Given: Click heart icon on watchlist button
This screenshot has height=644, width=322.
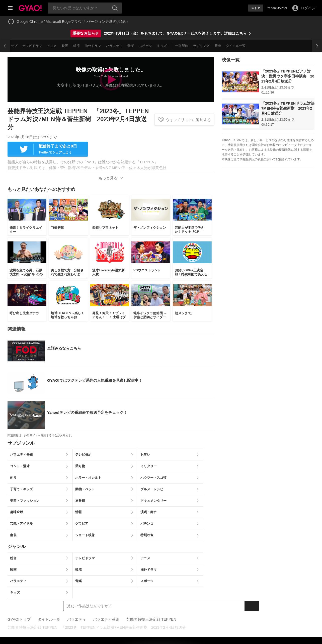Looking at the screenshot, I should [x=161, y=120].
